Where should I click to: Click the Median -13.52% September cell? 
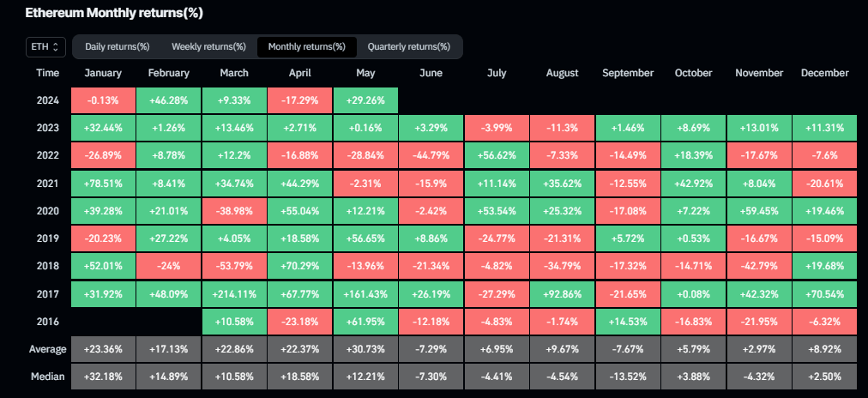coord(628,377)
